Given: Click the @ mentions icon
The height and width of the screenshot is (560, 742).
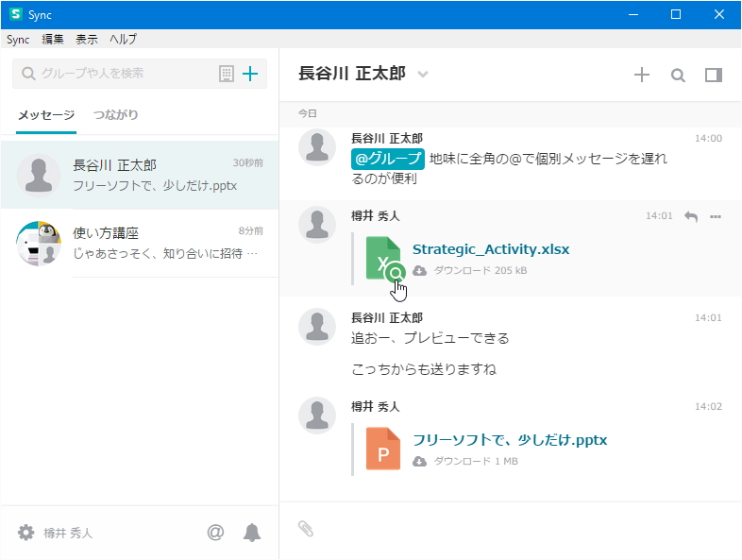Looking at the screenshot, I should (x=215, y=533).
